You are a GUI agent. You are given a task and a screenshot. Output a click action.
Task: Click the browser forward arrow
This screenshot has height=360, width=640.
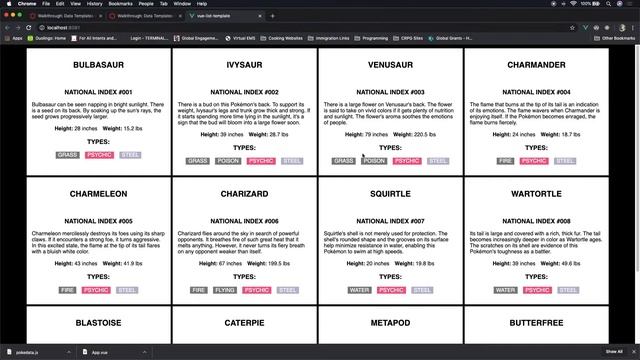pos(18,28)
